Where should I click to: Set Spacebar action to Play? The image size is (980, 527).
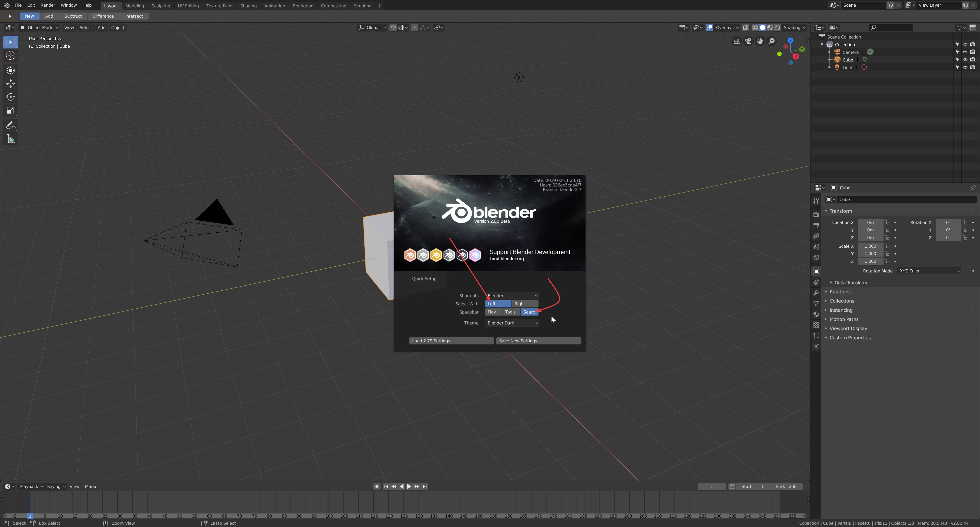493,312
